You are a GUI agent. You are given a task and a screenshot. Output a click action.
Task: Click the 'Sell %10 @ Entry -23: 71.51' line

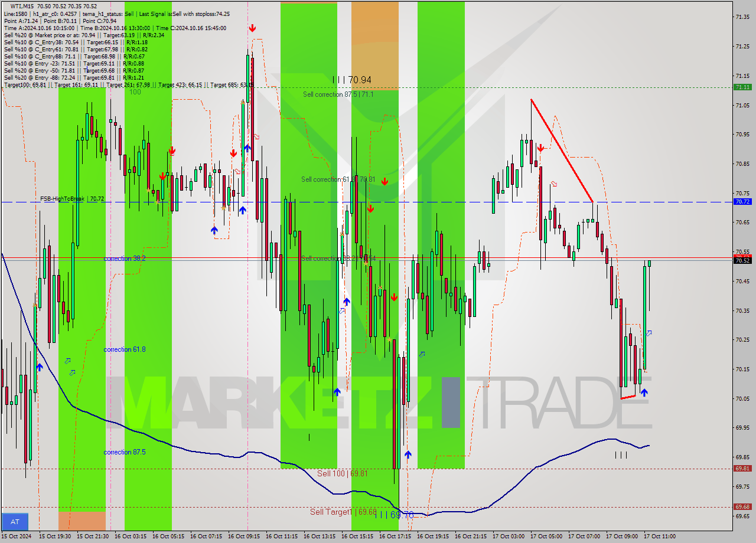tap(74, 63)
